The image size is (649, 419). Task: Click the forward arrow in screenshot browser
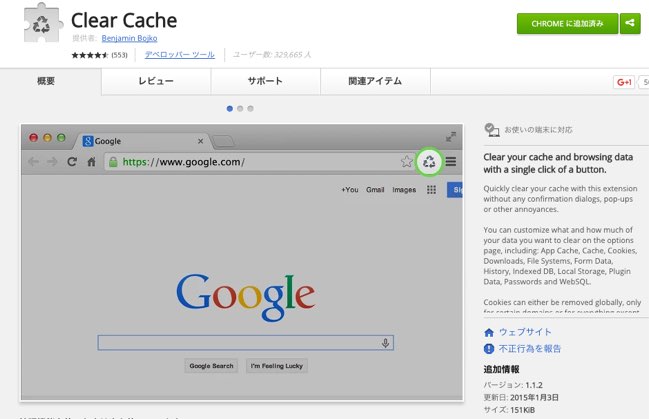52,162
